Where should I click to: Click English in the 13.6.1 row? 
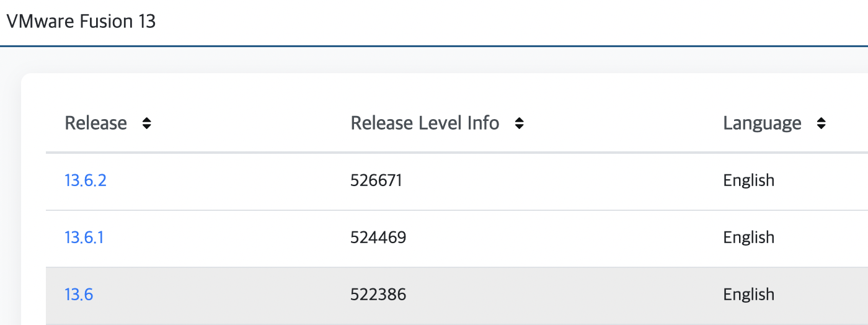coord(749,238)
